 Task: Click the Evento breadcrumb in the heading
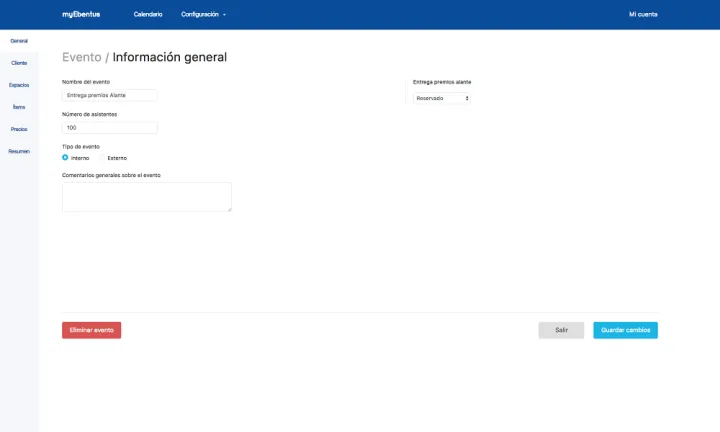[81, 58]
